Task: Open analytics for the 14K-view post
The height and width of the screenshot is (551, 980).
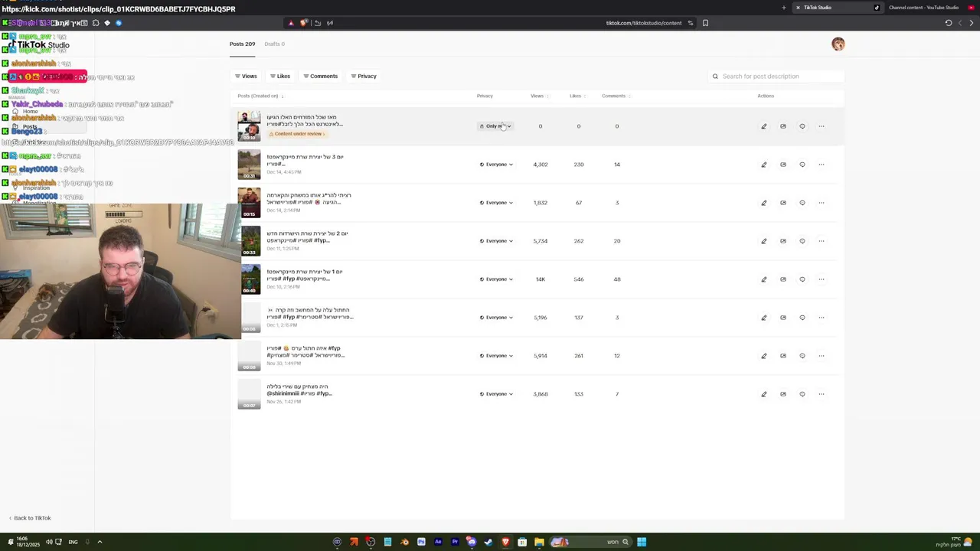Action: 782,279
